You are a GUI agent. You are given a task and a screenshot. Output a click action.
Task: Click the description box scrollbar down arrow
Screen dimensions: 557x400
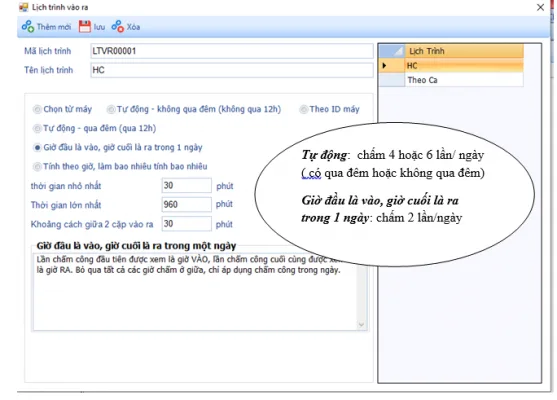(361, 325)
